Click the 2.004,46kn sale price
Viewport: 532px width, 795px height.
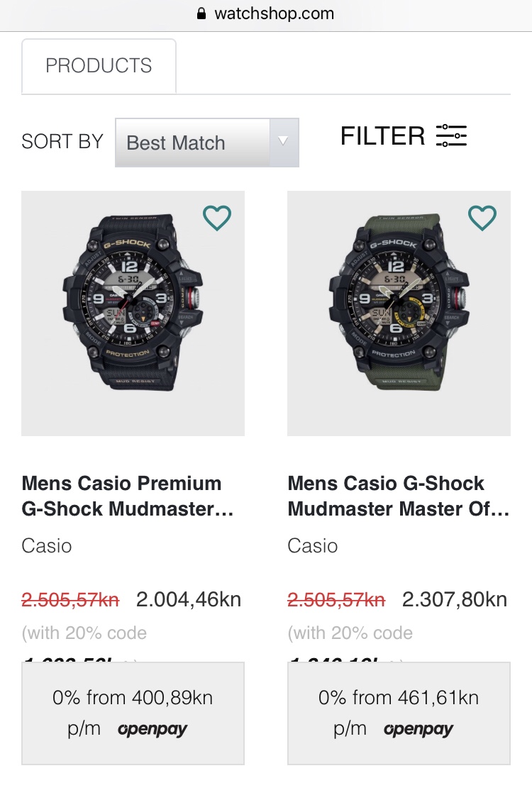coord(189,599)
